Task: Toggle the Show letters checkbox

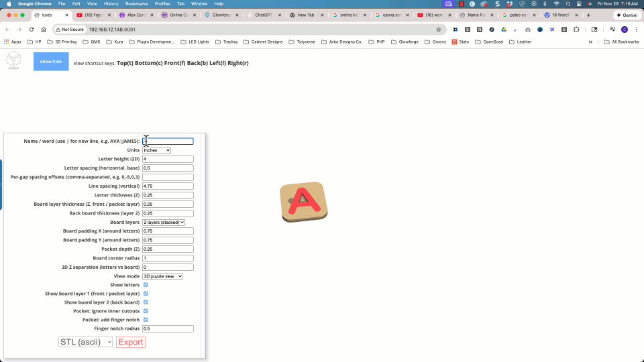Action: 146,285
